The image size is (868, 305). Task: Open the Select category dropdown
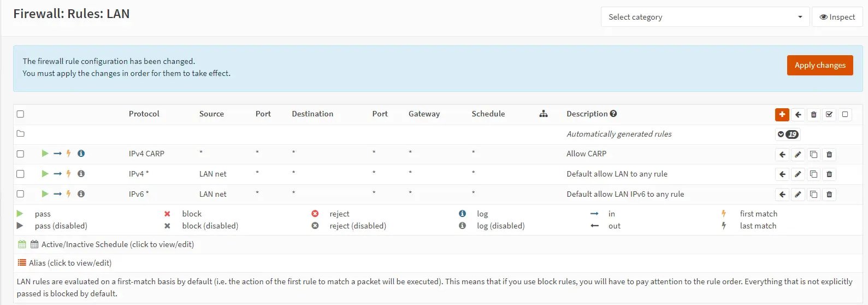coord(705,17)
